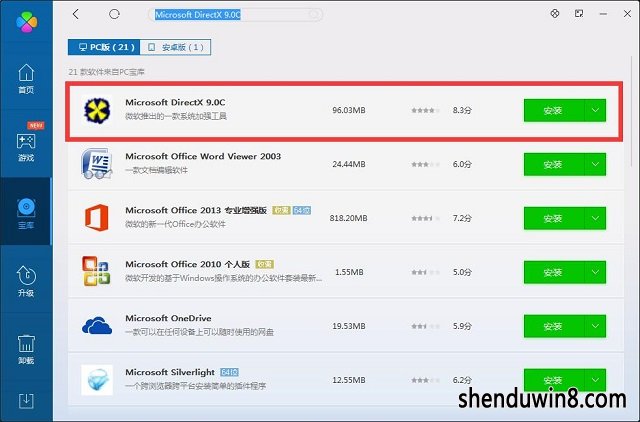The image size is (640, 422).
Task: Install Microsoft Office Word Viewer 2003
Action: [554, 164]
